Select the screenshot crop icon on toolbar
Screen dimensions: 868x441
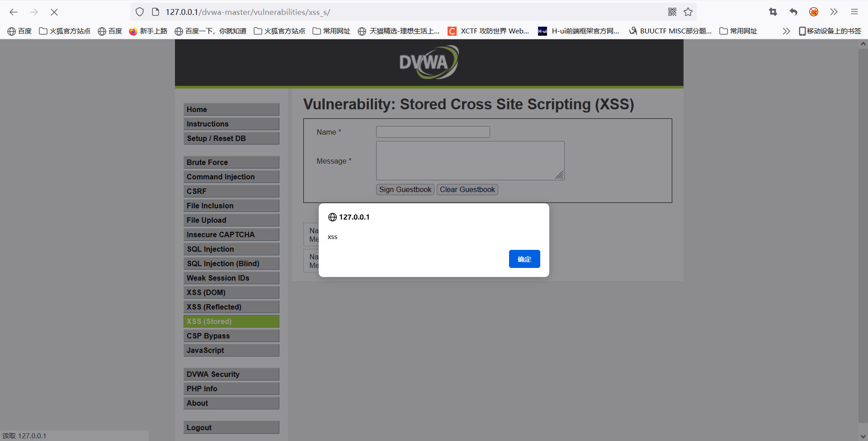[773, 12]
